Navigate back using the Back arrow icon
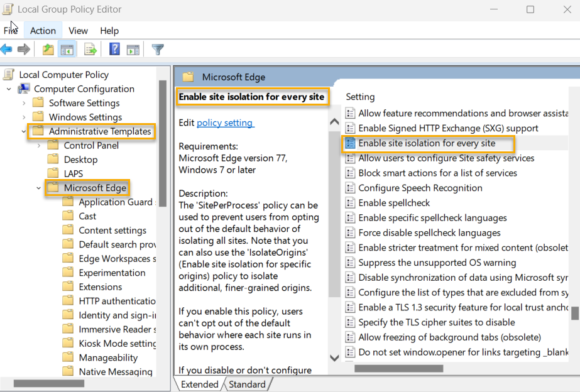The height and width of the screenshot is (392, 580). (7, 49)
